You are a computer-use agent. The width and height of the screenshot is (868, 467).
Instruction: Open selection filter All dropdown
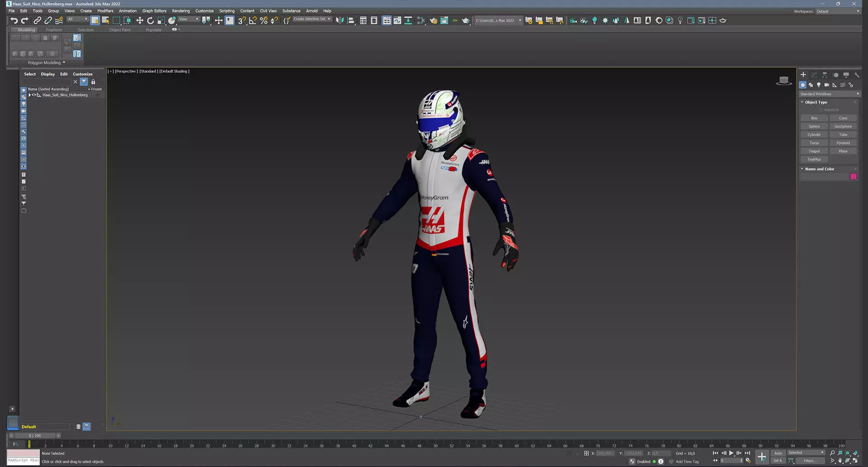[x=77, y=19]
